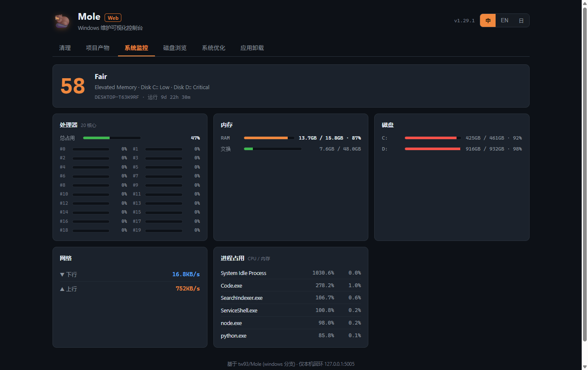Click the DESKTOP-T63K9RF hostname line
This screenshot has width=588, height=370.
142,97
